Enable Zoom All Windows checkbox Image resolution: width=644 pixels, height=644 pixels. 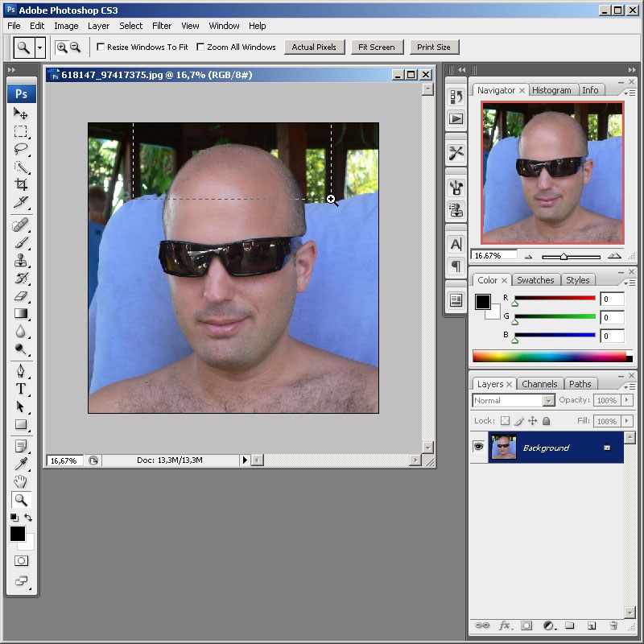click(x=200, y=47)
